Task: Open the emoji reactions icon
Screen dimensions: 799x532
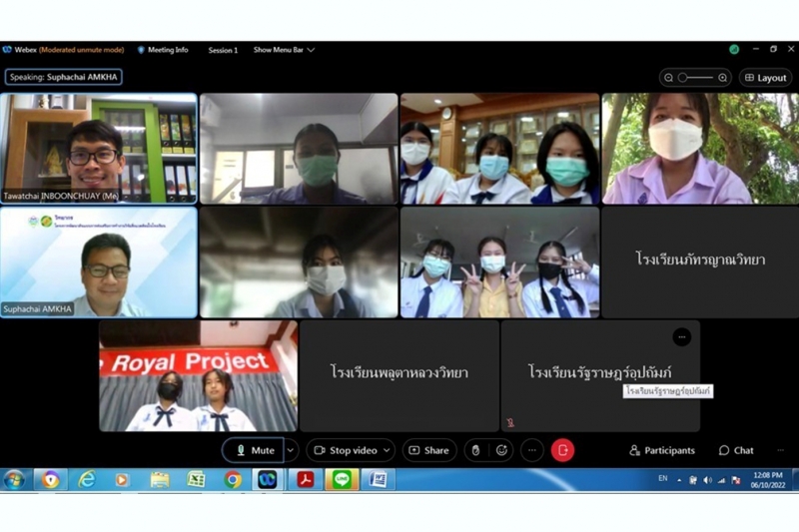Action: coord(501,450)
